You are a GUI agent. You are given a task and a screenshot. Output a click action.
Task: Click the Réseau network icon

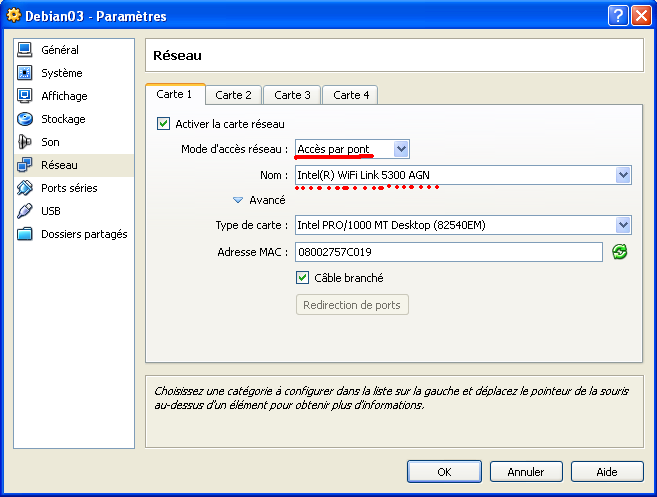click(24, 165)
